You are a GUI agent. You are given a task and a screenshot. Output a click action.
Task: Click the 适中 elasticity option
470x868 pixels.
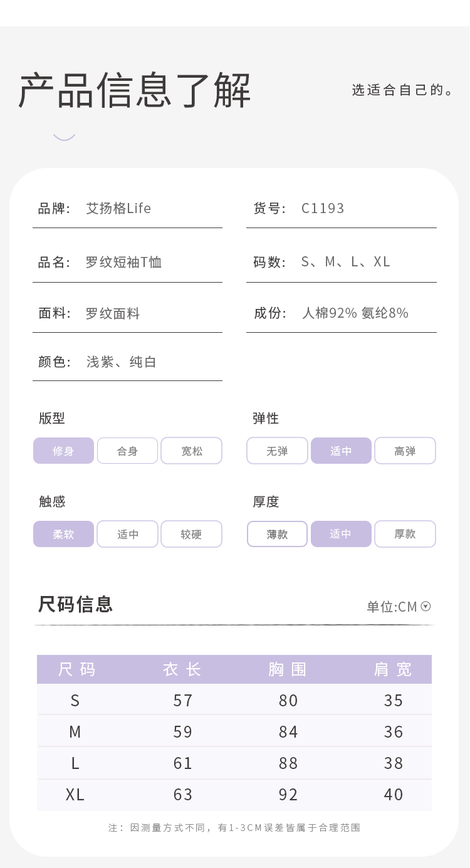(341, 451)
